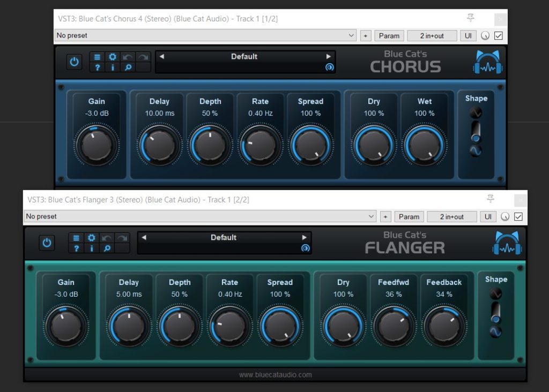Image resolution: width=549 pixels, height=392 pixels.
Task: Click the Flanger Feedback knob
Action: 444,326
